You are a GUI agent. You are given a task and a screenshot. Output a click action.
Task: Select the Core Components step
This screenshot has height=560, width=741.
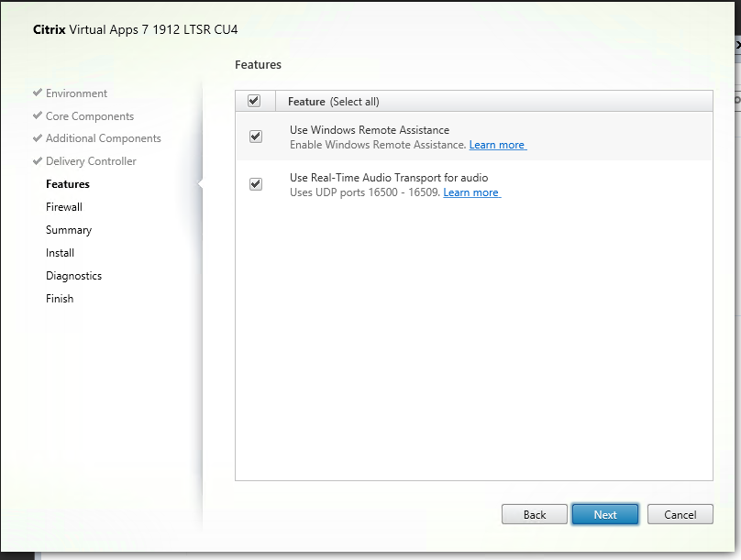tap(90, 116)
